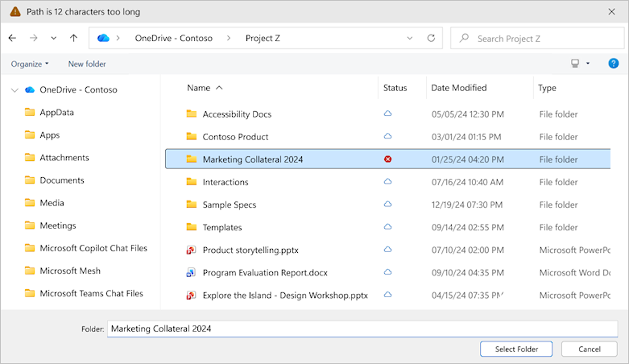Sort by the Status column header

395,88
